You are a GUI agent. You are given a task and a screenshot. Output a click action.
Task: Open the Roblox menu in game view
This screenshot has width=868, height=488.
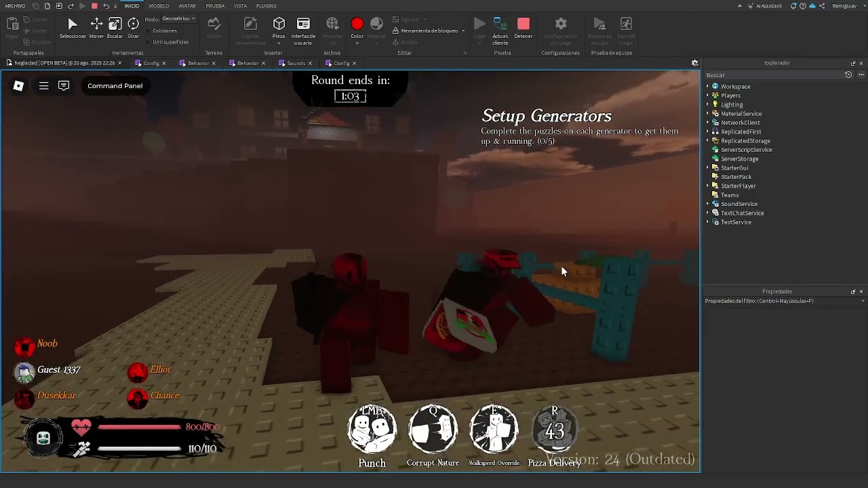click(18, 85)
